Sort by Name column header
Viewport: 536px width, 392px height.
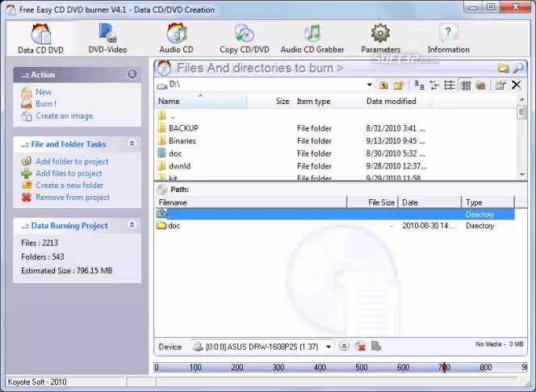[201, 101]
